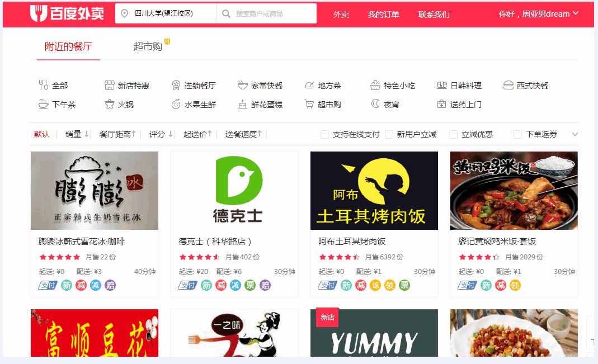The image size is (598, 364).
Task: Select the 特色小吃 category icon
Action: [375, 85]
